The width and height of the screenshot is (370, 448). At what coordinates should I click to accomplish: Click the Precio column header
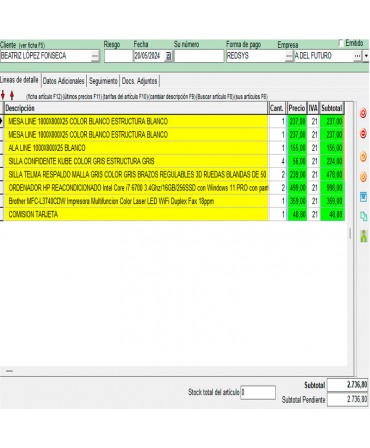click(297, 108)
